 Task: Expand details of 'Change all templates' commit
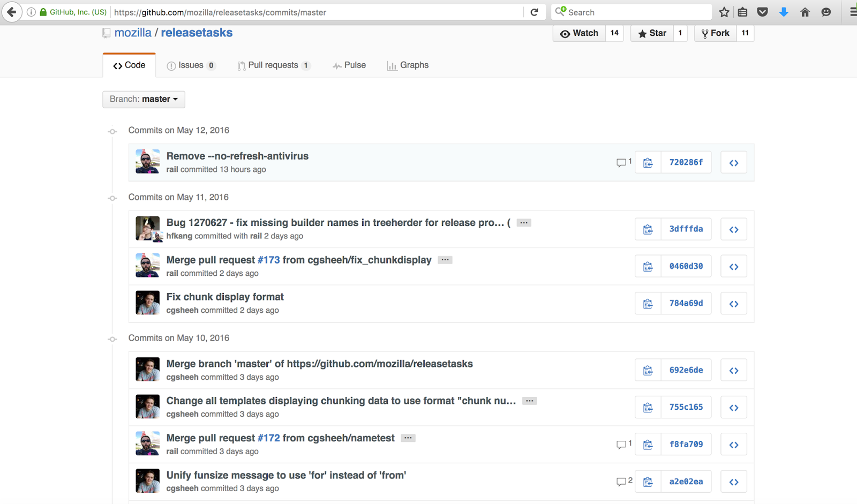pyautogui.click(x=529, y=401)
